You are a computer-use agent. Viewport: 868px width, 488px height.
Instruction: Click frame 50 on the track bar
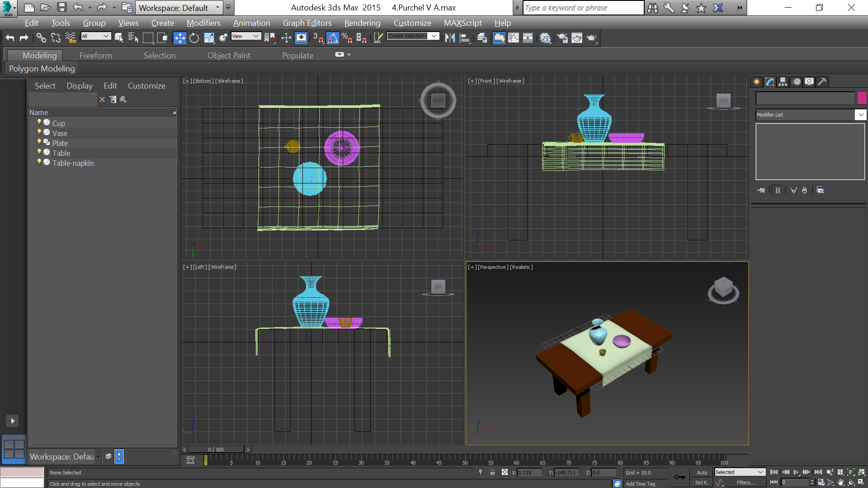pyautogui.click(x=465, y=460)
